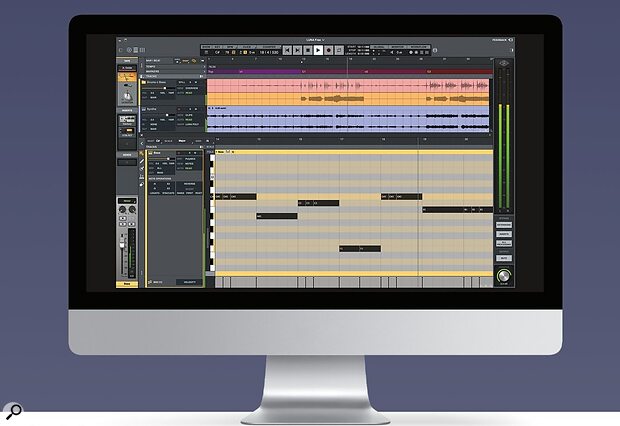This screenshot has height=426, width=620.
Task: Click the Universal Audio logo above meters
Action: point(504,63)
